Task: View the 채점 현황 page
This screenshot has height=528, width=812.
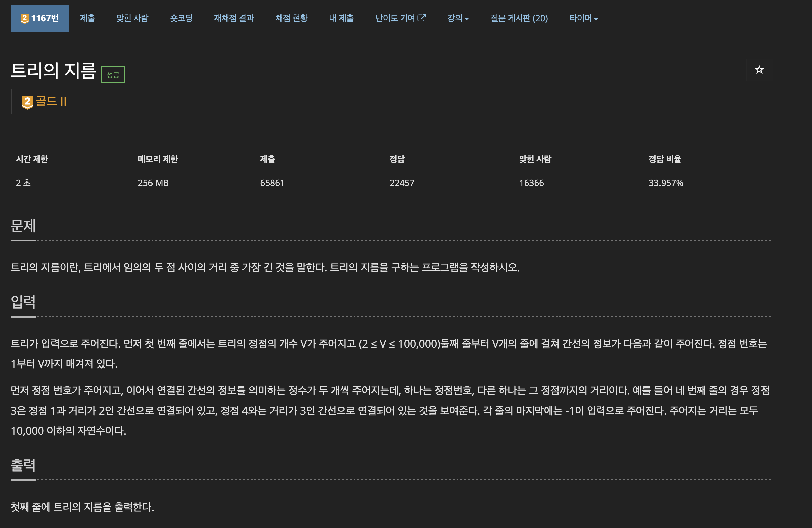Action: [x=291, y=18]
